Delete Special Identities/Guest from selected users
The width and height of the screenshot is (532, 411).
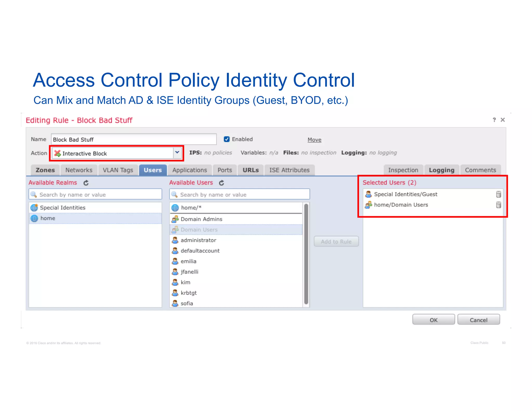coord(498,194)
